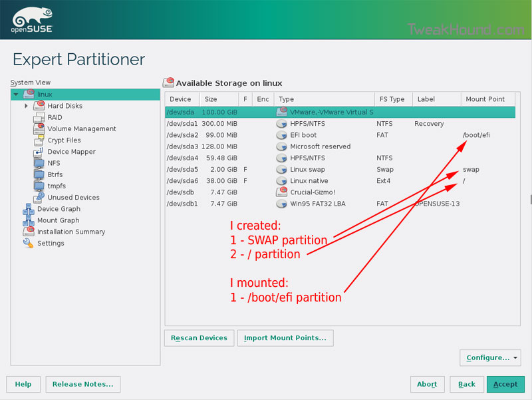The height and width of the screenshot is (400, 532).
Task: Click the Linux swap partition icon
Action: pos(281,169)
